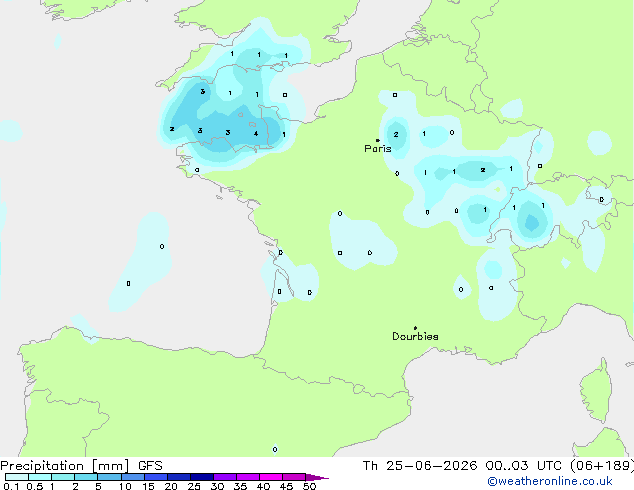Image resolution: width=634 pixels, height=490 pixels.
Task: Click the '10' legend scale label
Action: 125,486
